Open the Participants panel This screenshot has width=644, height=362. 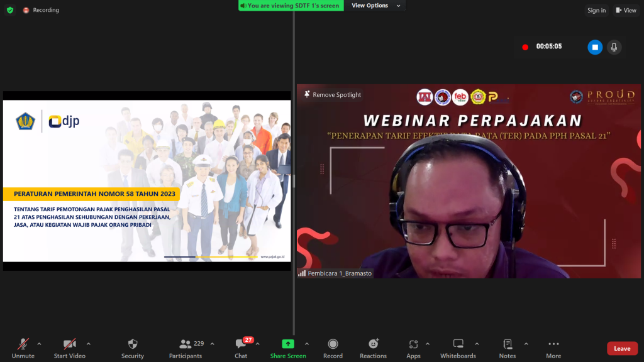pos(186,344)
